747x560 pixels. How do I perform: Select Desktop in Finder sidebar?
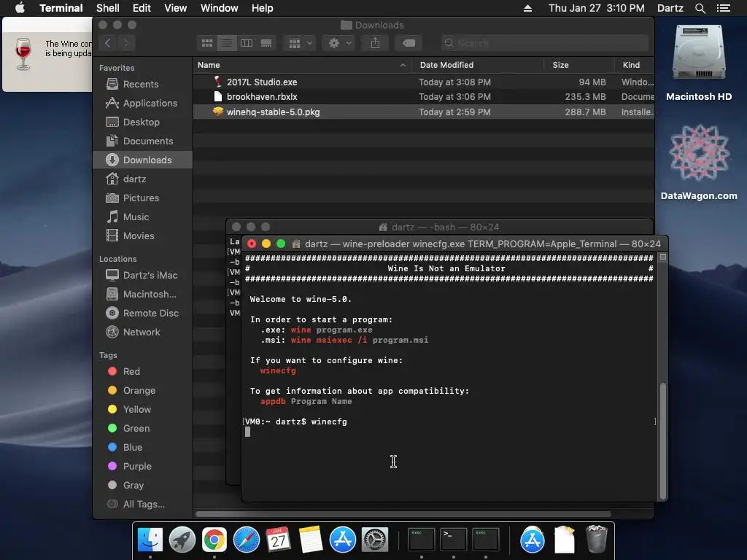coord(143,122)
